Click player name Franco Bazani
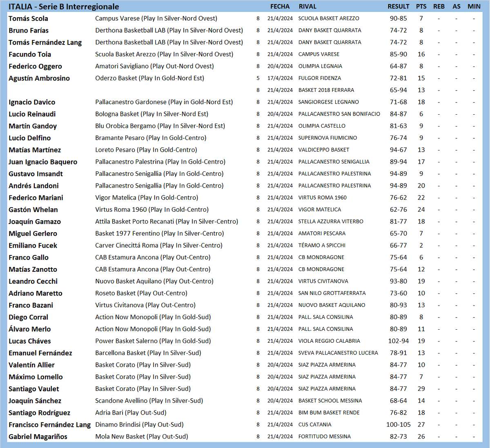Viewport: 490px width, 448px height. (x=31, y=305)
